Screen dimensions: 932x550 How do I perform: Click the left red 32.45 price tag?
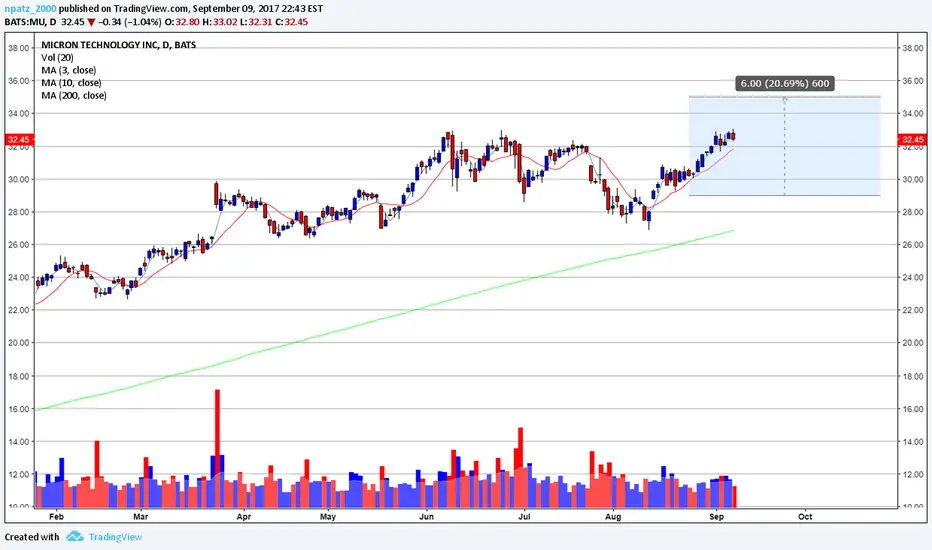point(18,140)
